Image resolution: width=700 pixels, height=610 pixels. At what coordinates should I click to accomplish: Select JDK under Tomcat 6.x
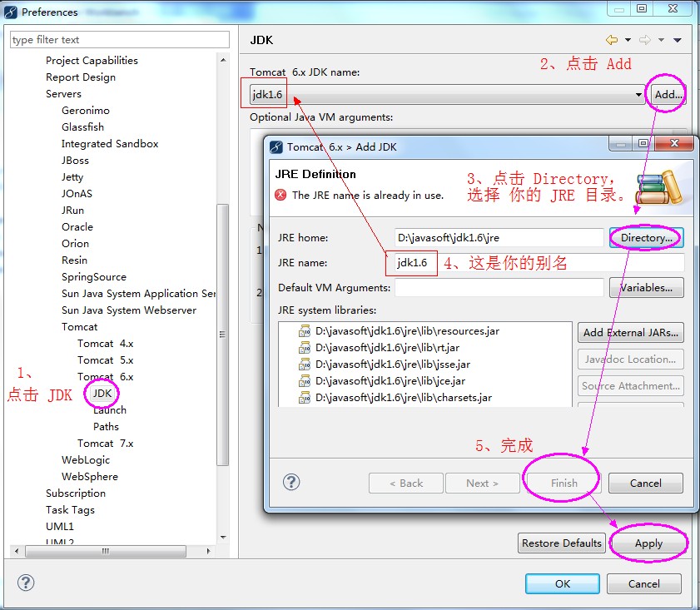click(102, 393)
